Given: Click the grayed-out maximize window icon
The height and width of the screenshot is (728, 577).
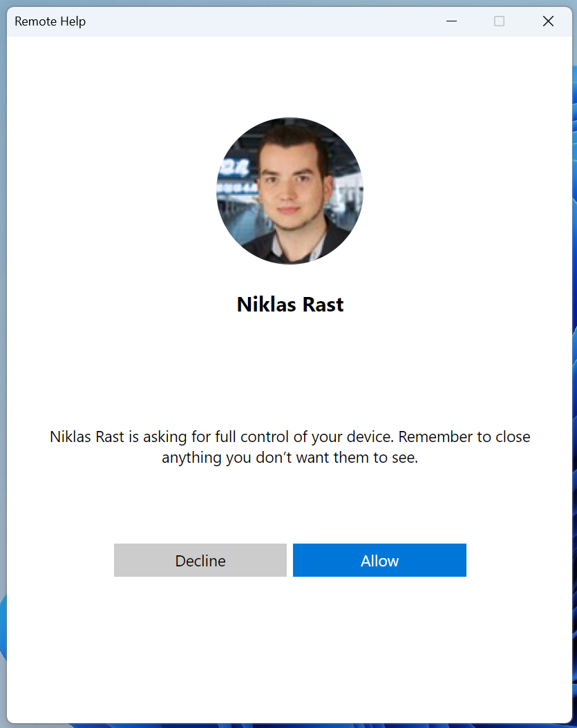Looking at the screenshot, I should point(499,21).
